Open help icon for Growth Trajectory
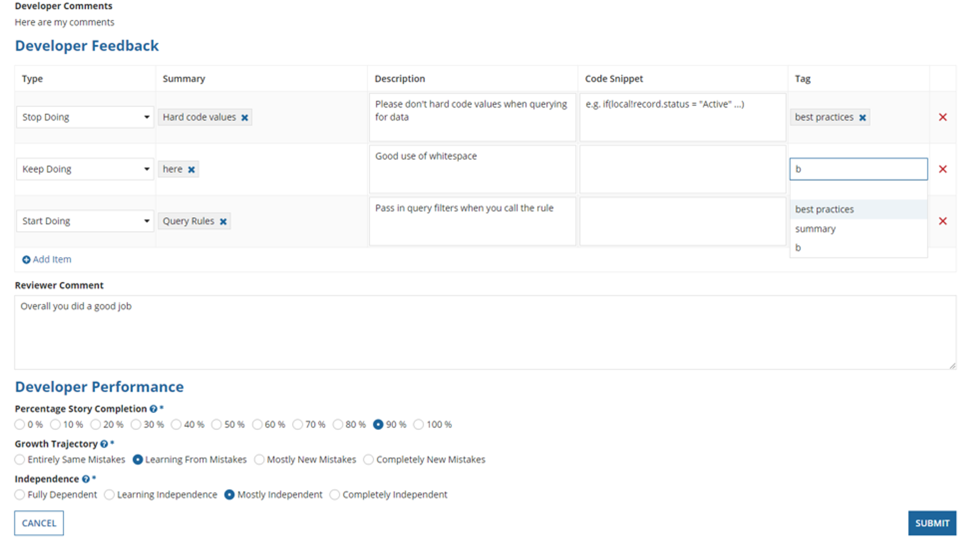The image size is (972, 560). click(104, 444)
